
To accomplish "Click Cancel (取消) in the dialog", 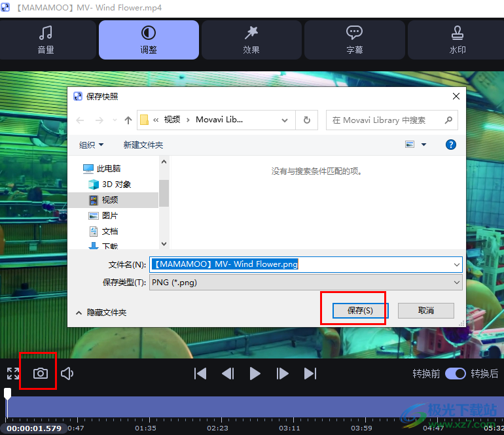I will tap(426, 310).
